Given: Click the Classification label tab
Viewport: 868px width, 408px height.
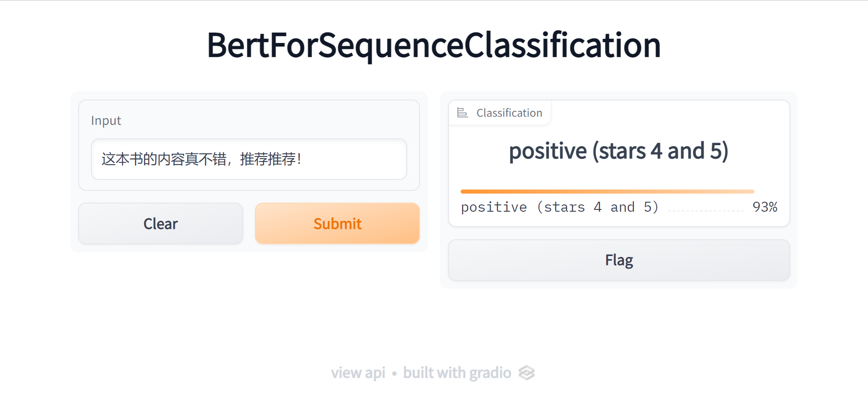Looking at the screenshot, I should click(x=500, y=113).
